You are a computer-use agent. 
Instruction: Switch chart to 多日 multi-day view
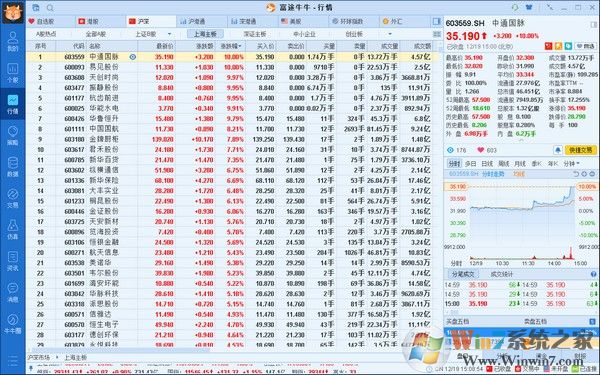tap(470, 164)
